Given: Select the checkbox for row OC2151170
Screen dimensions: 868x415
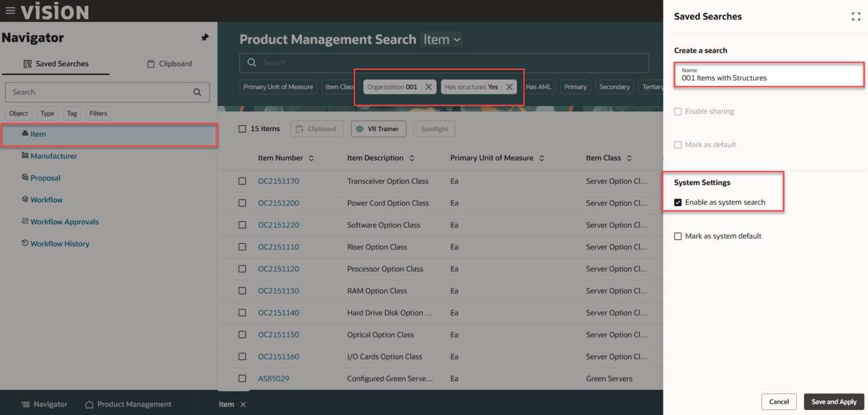Looking at the screenshot, I should (242, 181).
